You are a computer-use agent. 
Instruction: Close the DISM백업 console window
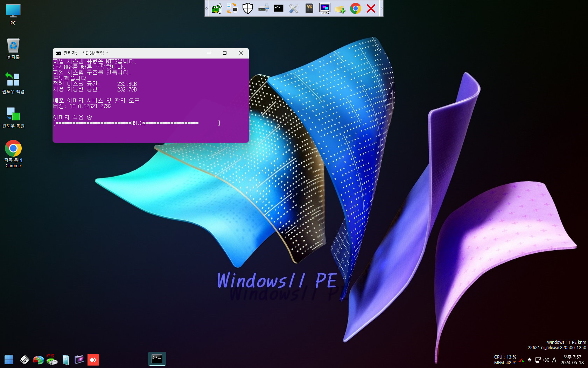[x=241, y=53]
